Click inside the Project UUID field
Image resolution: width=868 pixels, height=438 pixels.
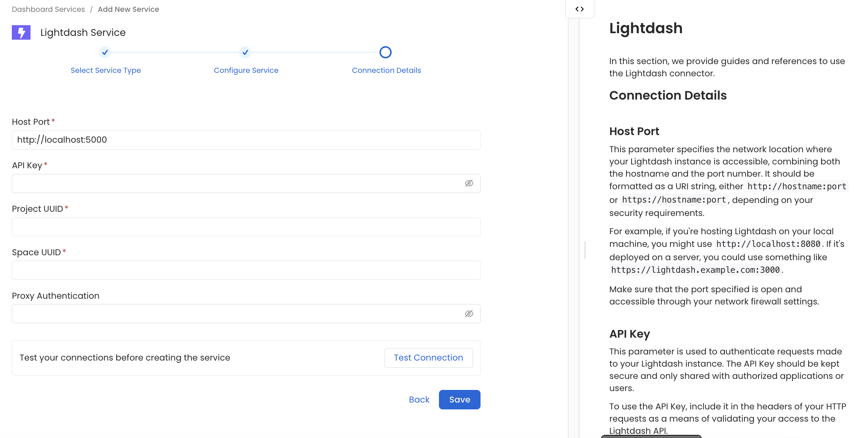point(246,227)
